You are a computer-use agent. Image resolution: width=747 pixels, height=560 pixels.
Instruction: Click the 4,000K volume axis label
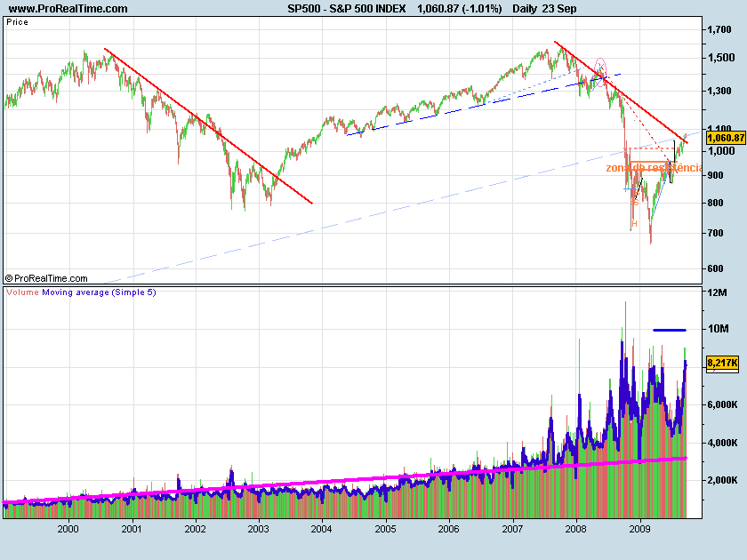click(x=723, y=443)
